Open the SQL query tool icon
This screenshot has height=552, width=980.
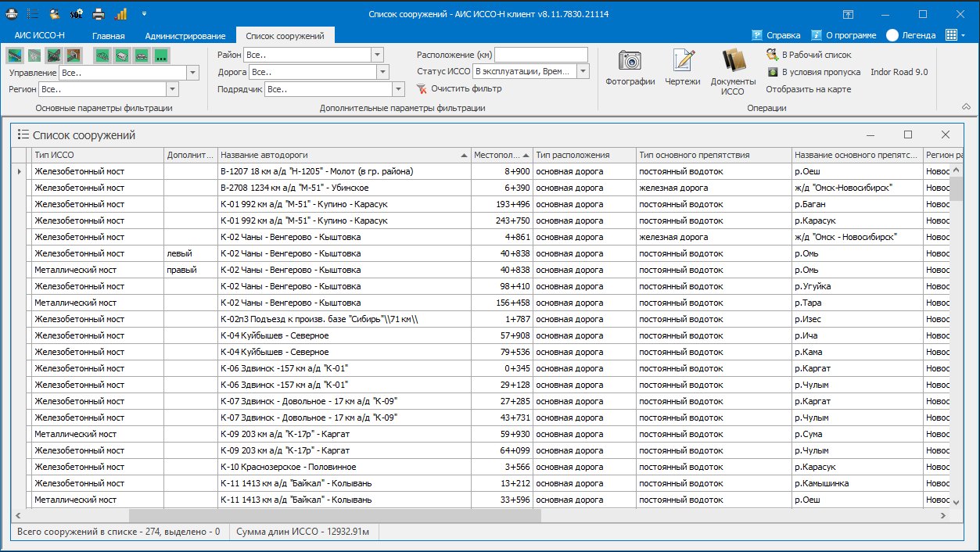tap(77, 14)
